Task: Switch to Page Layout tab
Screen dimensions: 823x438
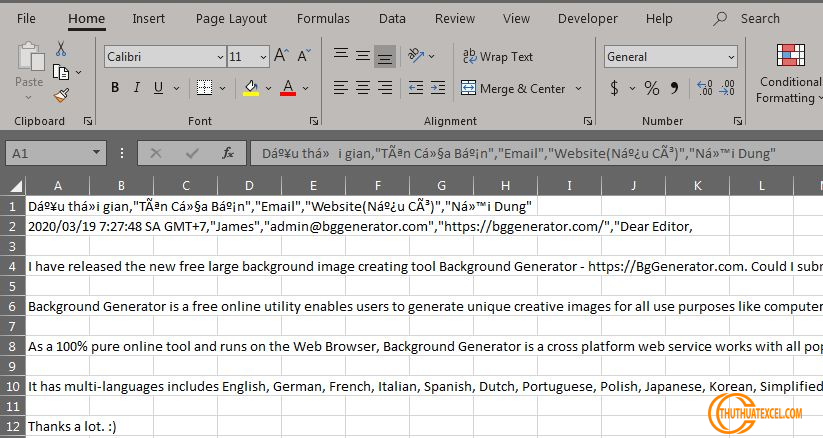Action: pyautogui.click(x=231, y=18)
